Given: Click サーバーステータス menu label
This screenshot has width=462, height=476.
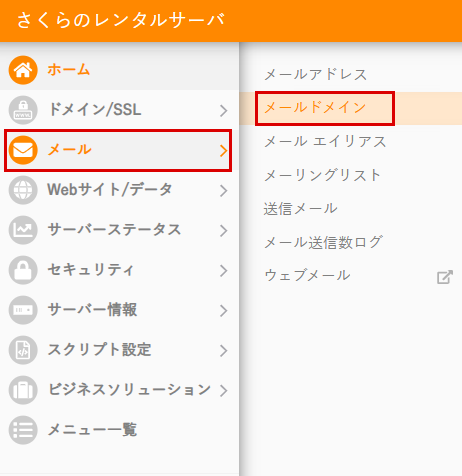Looking at the screenshot, I should (x=114, y=230).
